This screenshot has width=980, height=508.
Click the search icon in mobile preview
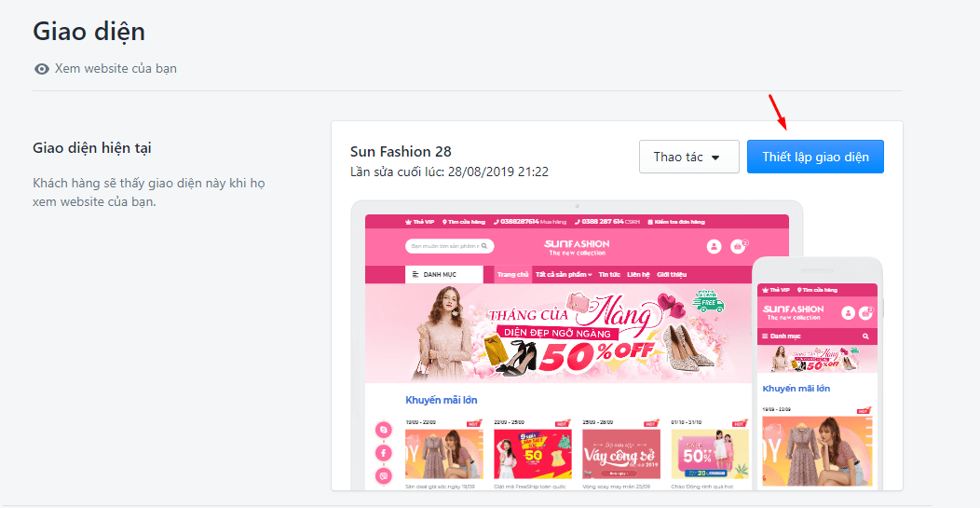tap(865, 336)
